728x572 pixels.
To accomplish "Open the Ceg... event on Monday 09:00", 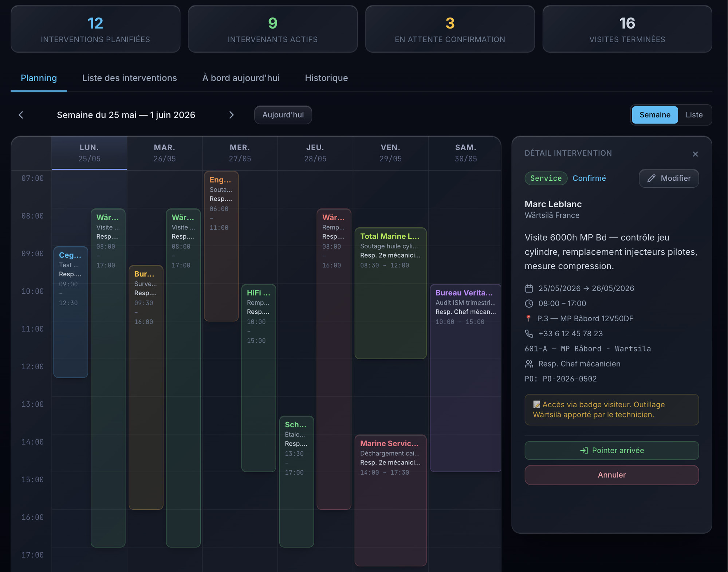I will [71, 312].
